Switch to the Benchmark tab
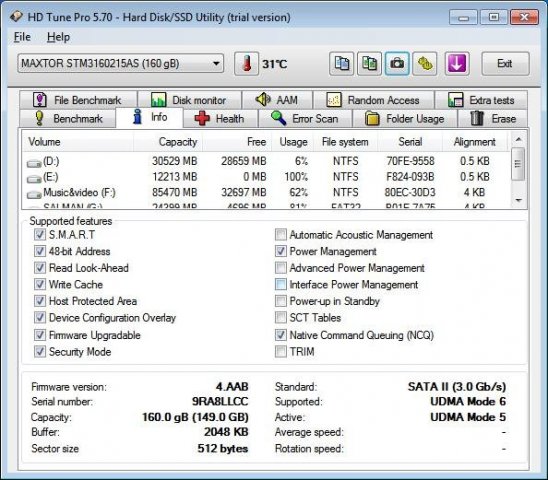 (68, 119)
